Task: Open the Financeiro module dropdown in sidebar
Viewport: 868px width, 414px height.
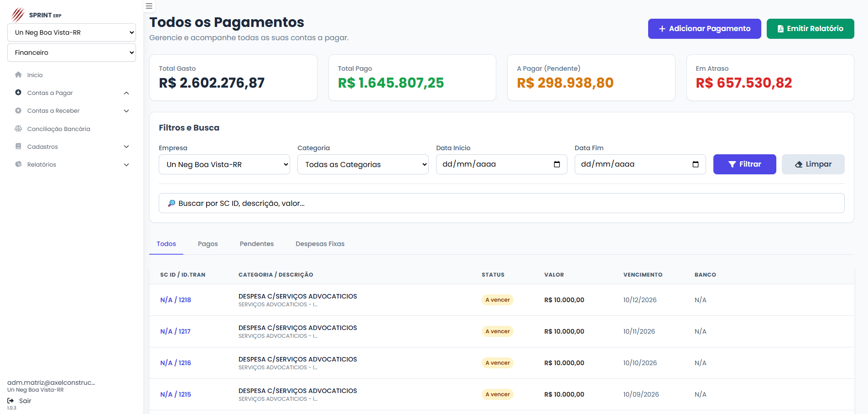Action: coord(72,52)
